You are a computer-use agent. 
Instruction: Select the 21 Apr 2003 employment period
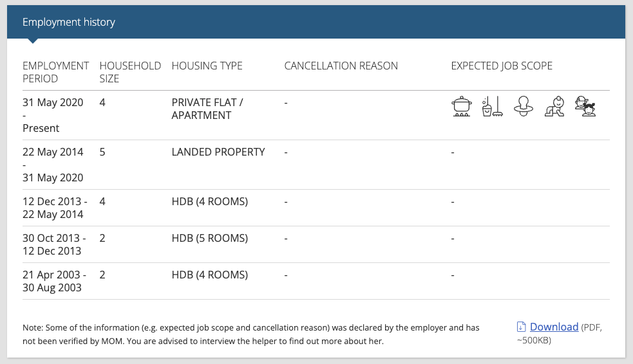[x=55, y=281]
